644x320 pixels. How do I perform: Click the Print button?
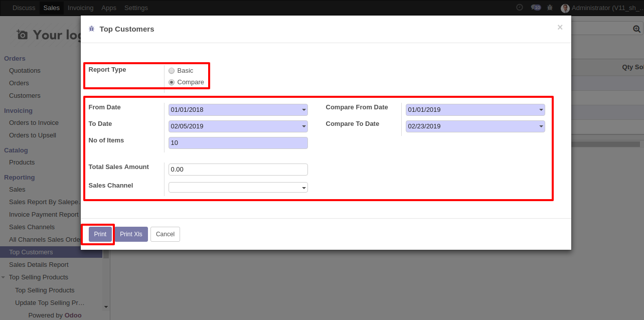click(x=100, y=234)
